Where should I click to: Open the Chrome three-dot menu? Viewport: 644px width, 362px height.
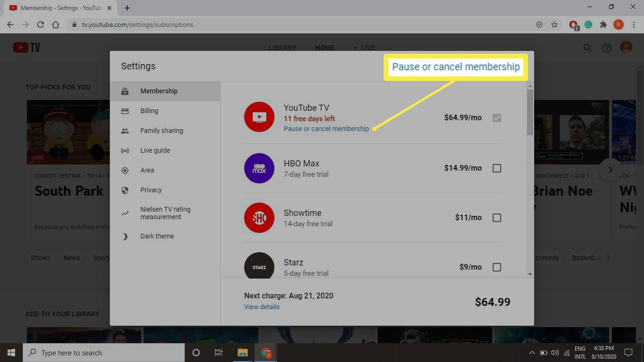pyautogui.click(x=633, y=25)
